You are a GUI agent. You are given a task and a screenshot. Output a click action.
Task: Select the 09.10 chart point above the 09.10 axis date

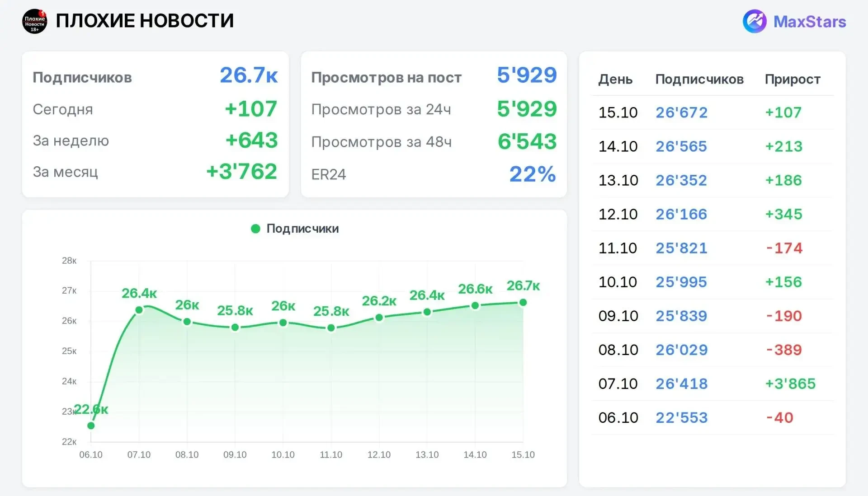(x=235, y=328)
